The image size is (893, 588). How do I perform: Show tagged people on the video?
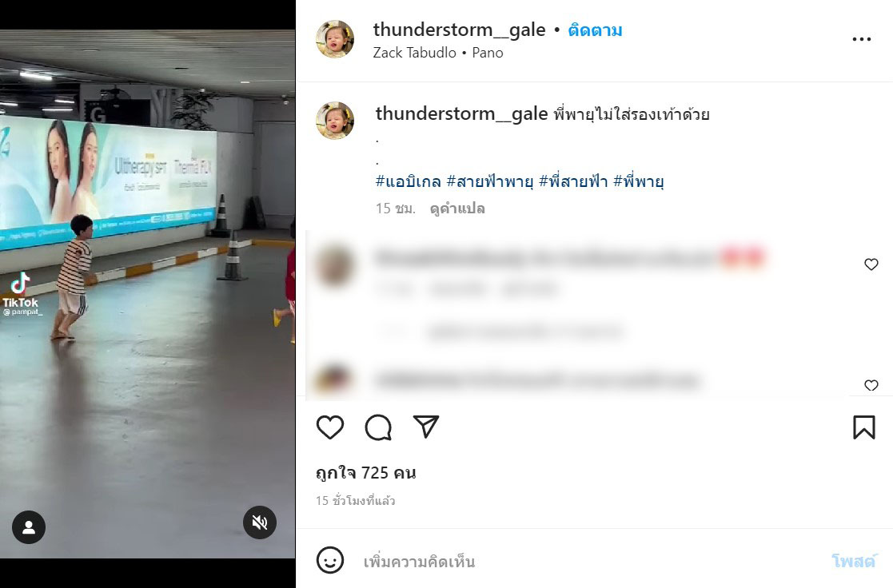[29, 527]
